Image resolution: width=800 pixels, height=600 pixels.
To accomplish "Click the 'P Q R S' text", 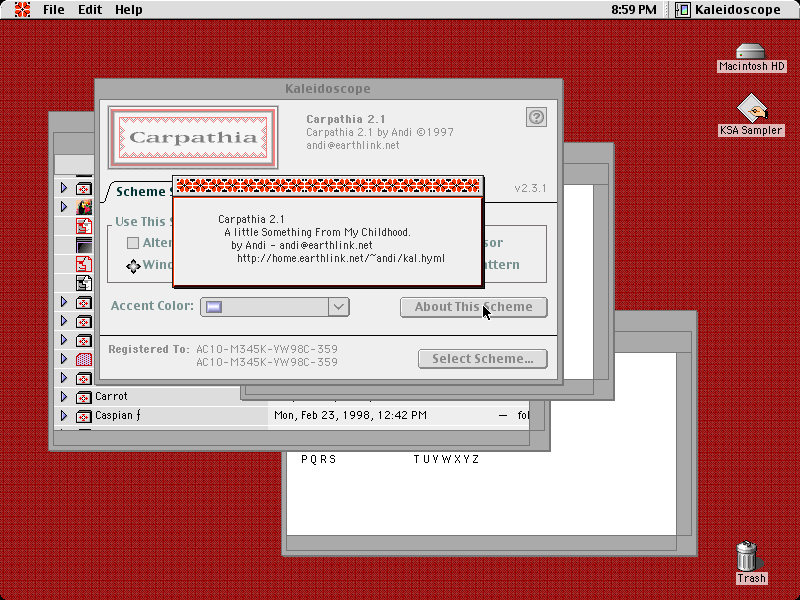I will click(319, 460).
